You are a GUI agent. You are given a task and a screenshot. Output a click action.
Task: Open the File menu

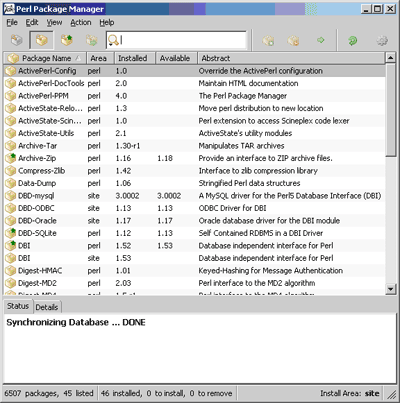12,23
